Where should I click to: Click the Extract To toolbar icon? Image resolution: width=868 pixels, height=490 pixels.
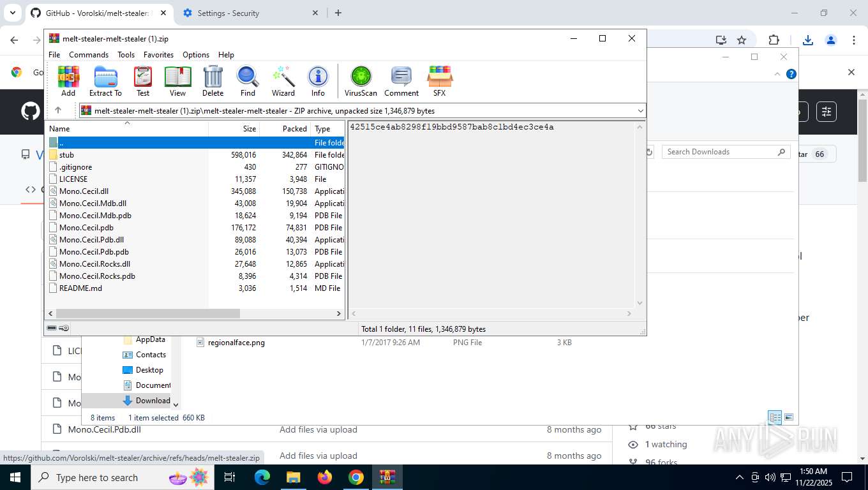[105, 81]
